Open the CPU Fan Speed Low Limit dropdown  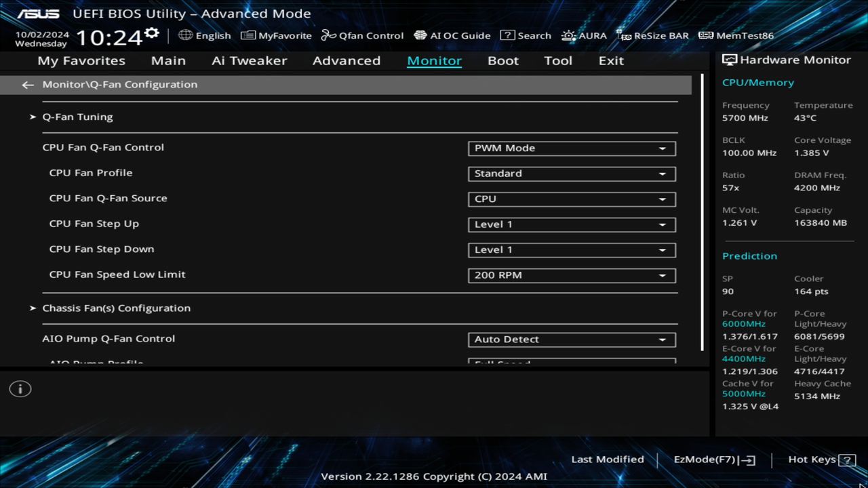[x=571, y=275]
